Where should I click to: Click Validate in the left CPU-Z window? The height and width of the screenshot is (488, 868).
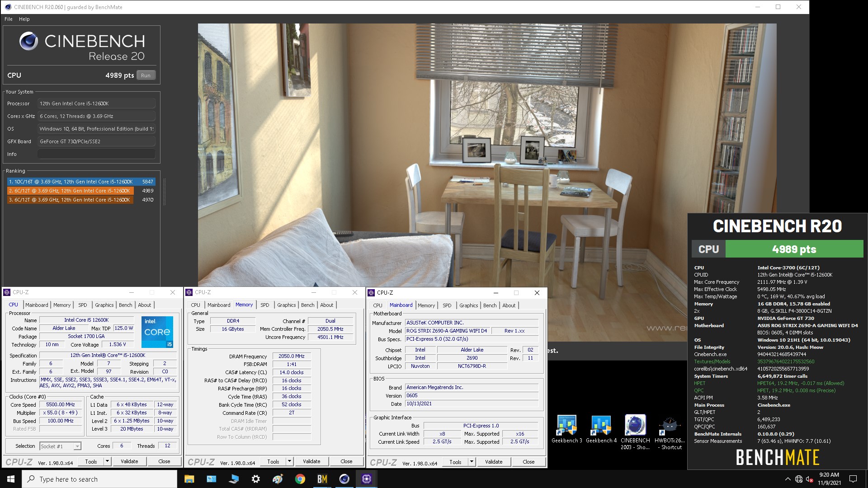point(129,461)
